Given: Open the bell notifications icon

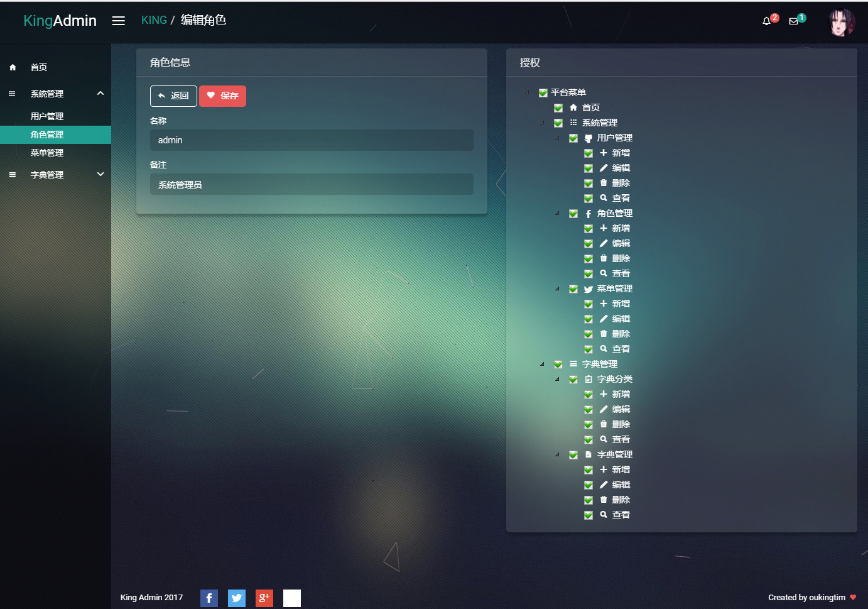Looking at the screenshot, I should click(766, 21).
